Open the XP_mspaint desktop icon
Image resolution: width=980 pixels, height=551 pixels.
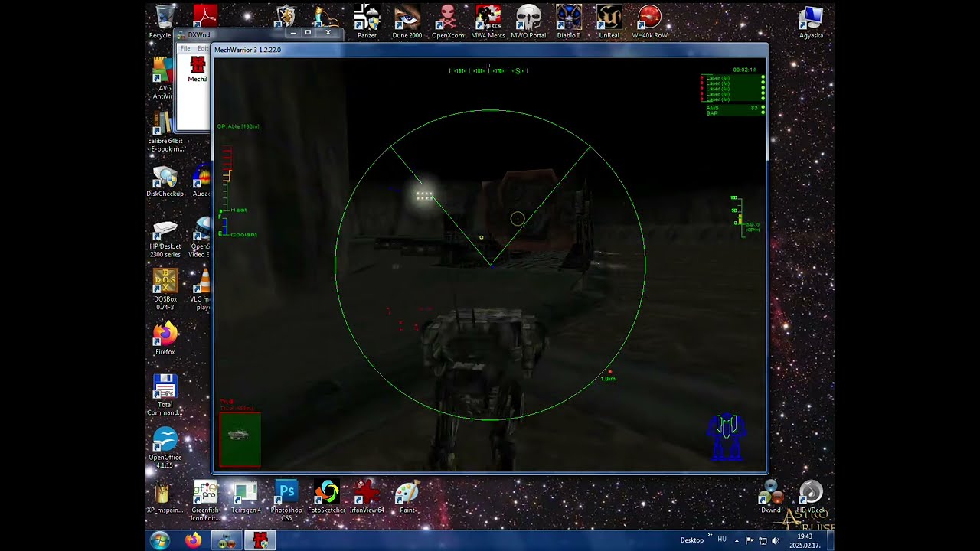click(x=165, y=497)
